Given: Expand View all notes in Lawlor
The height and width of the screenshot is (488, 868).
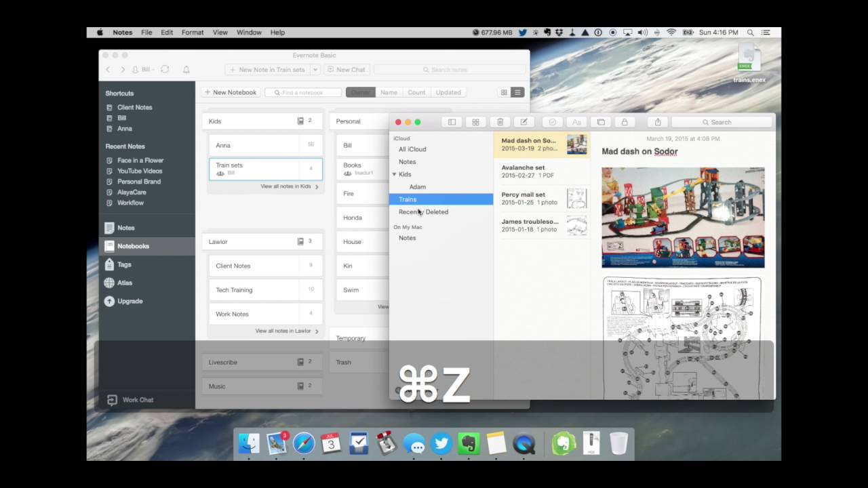Looking at the screenshot, I should 286,331.
